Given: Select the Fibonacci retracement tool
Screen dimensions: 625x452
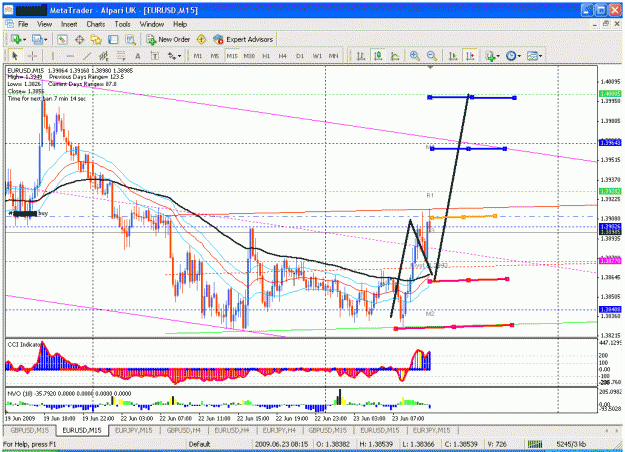Looking at the screenshot, I should pyautogui.click(x=121, y=56).
